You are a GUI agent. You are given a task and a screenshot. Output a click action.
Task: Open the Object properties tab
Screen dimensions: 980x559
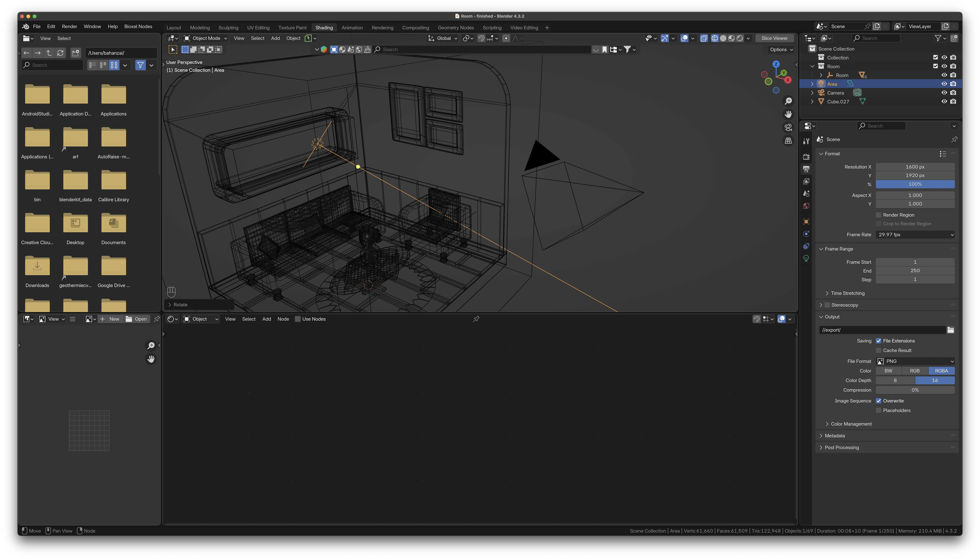point(806,222)
